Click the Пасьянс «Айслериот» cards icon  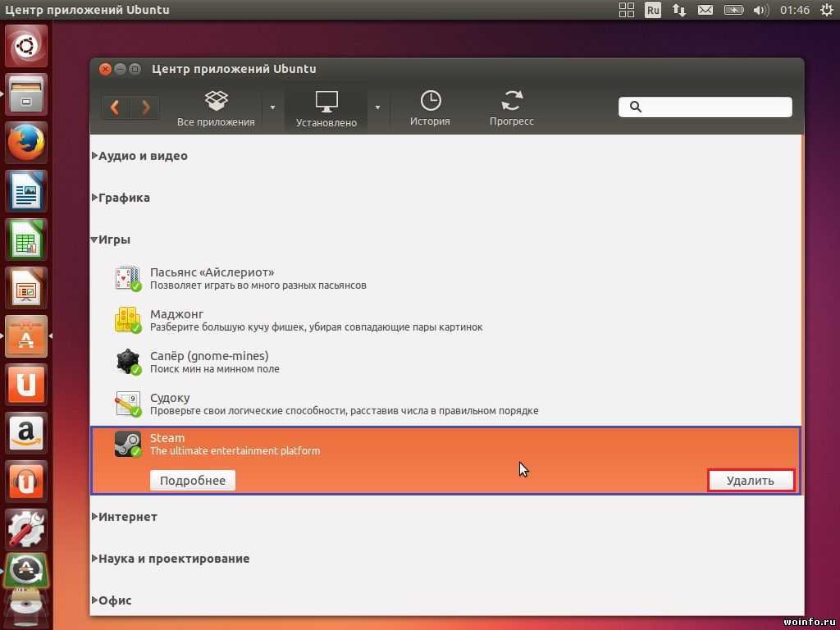click(x=128, y=279)
